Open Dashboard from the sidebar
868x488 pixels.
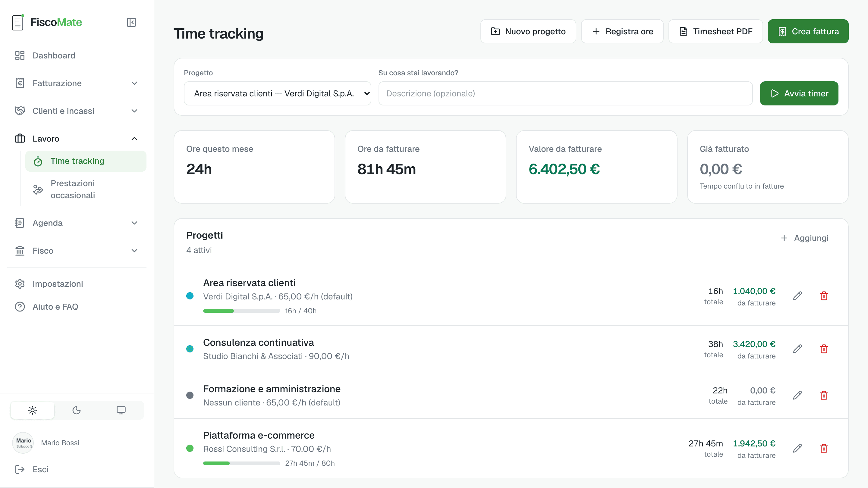point(77,55)
